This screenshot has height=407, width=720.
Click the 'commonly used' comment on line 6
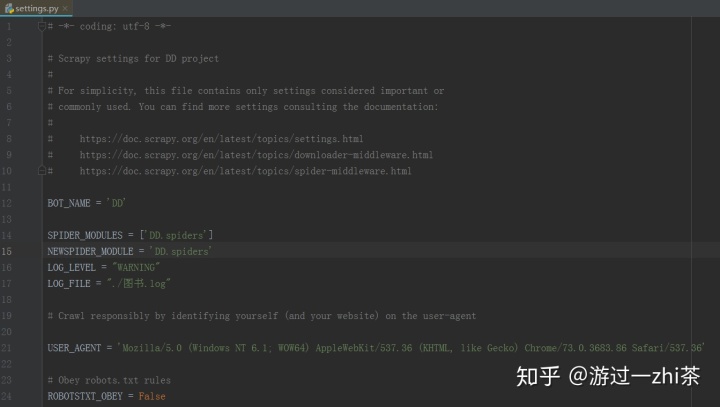click(243, 107)
